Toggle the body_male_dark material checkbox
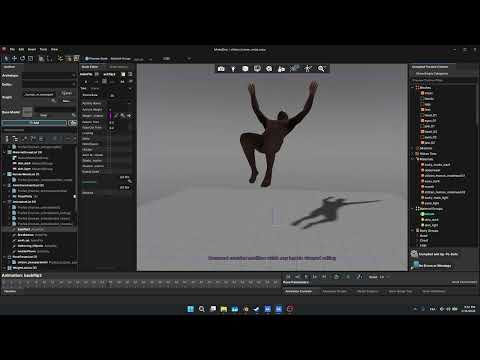This screenshot has width=480, height=360. coord(422,165)
